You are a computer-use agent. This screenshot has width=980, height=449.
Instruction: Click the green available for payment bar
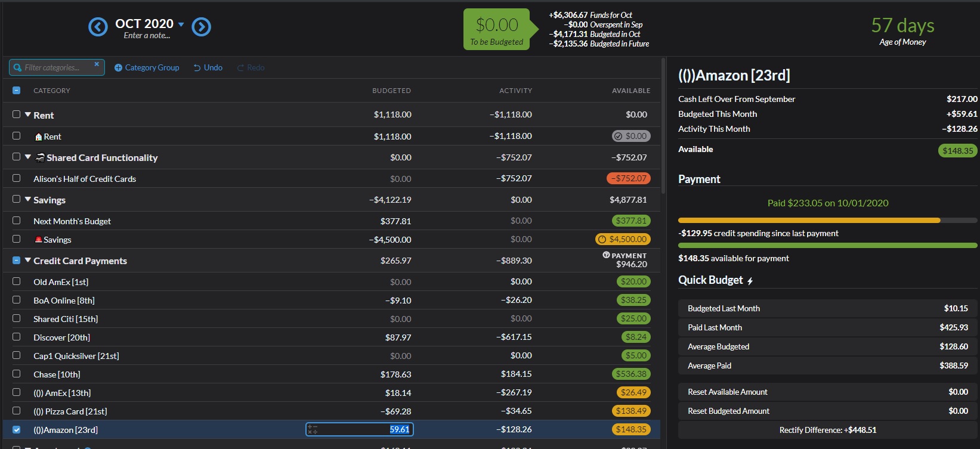pyautogui.click(x=828, y=245)
